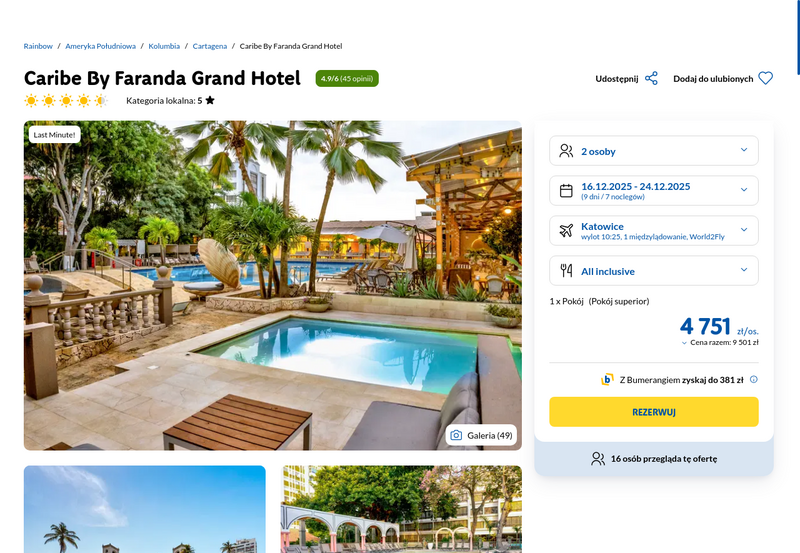Click the yellow REZERWUJ button
The width and height of the screenshot is (800, 553).
pos(654,412)
